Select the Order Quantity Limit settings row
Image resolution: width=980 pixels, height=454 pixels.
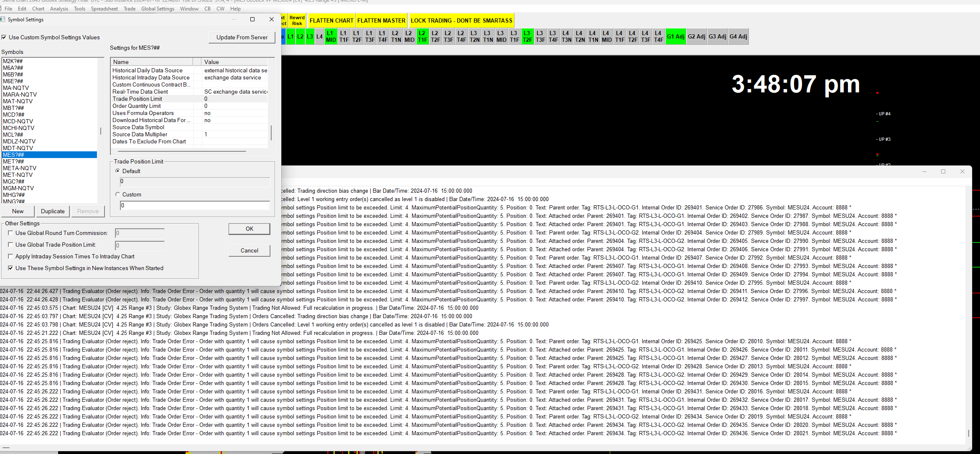coord(137,106)
